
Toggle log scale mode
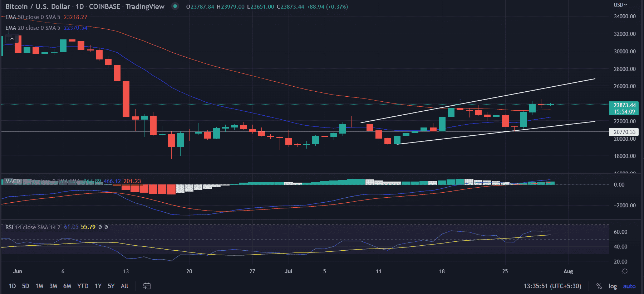[x=613, y=286]
